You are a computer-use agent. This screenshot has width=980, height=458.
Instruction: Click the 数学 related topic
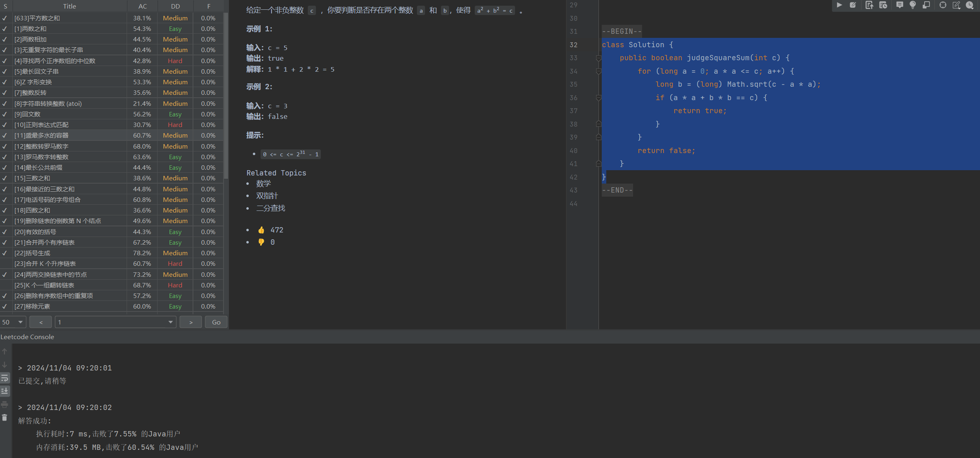point(263,184)
